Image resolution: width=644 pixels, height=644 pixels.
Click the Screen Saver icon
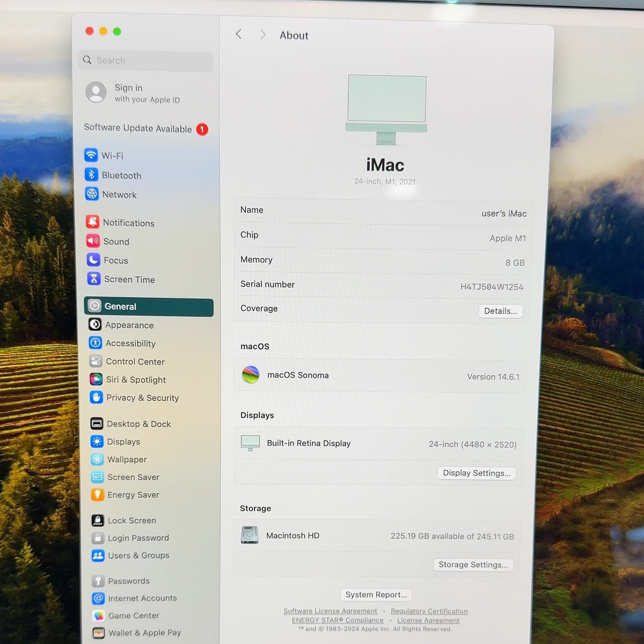click(98, 477)
